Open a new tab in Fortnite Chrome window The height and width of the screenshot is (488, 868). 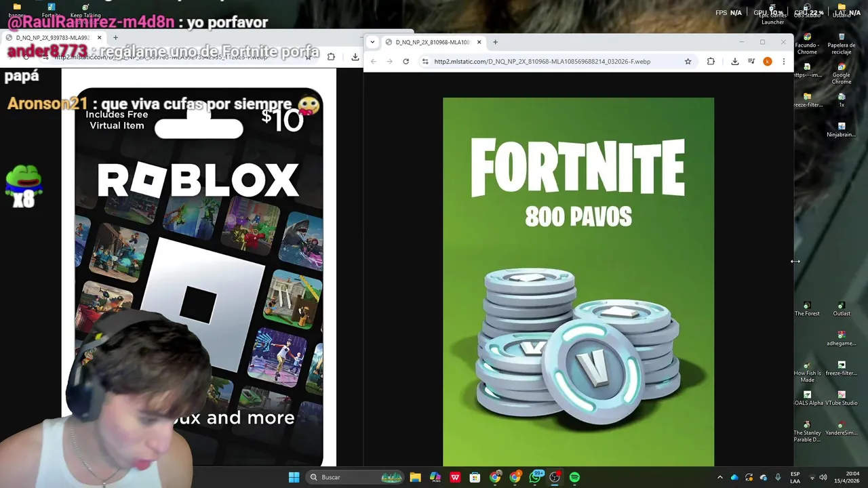[x=495, y=42]
